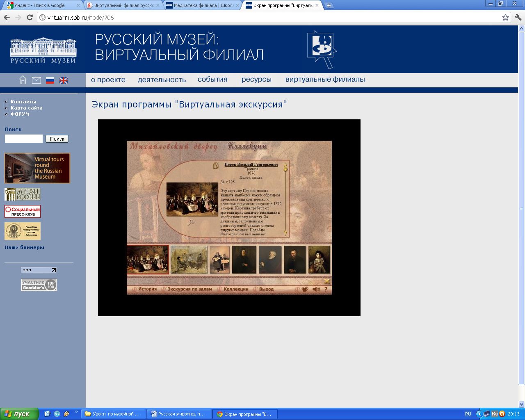Image resolution: width=525 pixels, height=420 pixels.
Task: Click the История button in program screenshot
Action: (147, 289)
